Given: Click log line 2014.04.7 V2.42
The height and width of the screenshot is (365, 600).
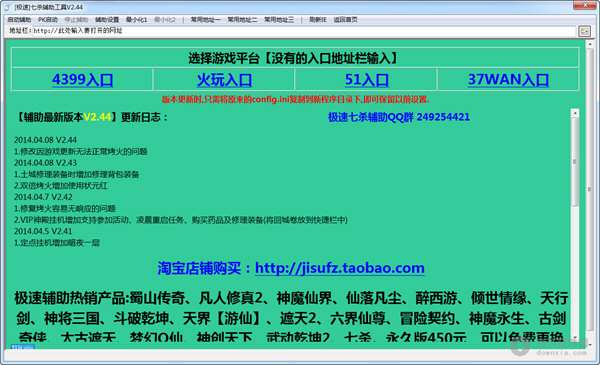Looking at the screenshot, I should click(43, 197).
